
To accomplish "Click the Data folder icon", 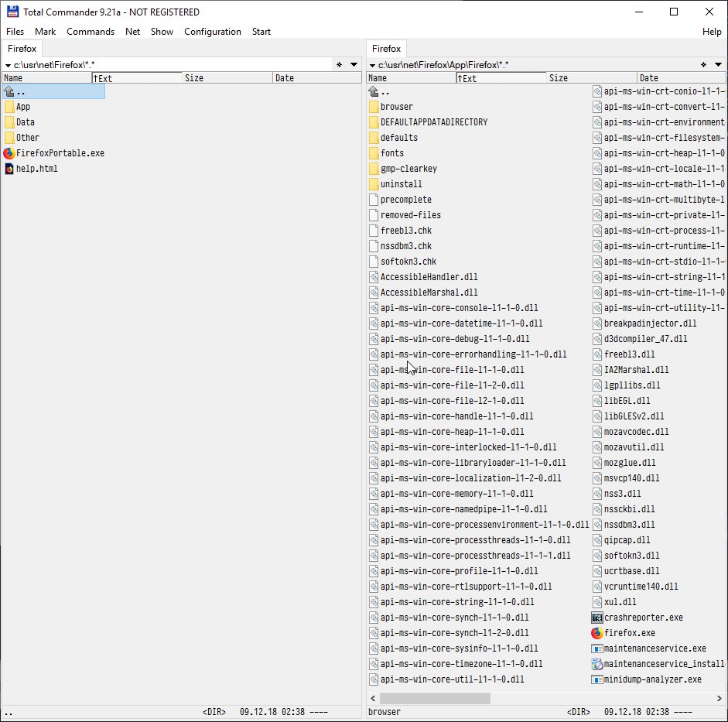I will pyautogui.click(x=9, y=122).
